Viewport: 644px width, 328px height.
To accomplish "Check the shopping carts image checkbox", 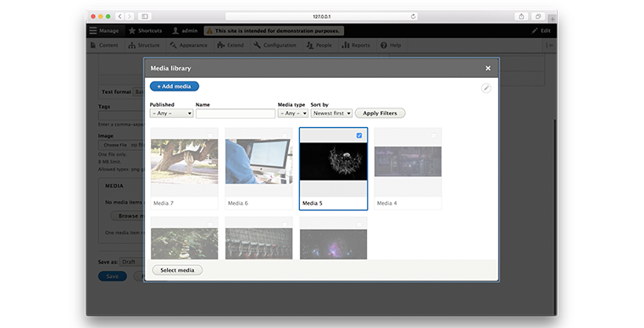I will click(x=285, y=225).
